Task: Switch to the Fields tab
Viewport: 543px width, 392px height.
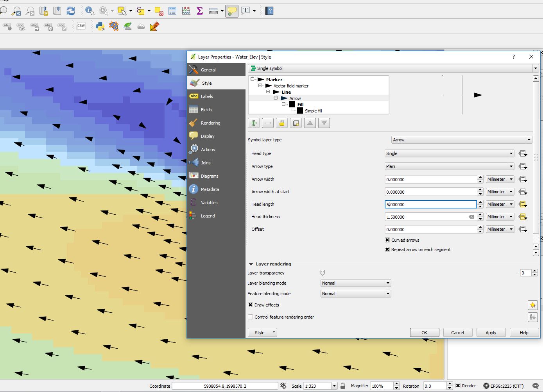Action: [216, 110]
